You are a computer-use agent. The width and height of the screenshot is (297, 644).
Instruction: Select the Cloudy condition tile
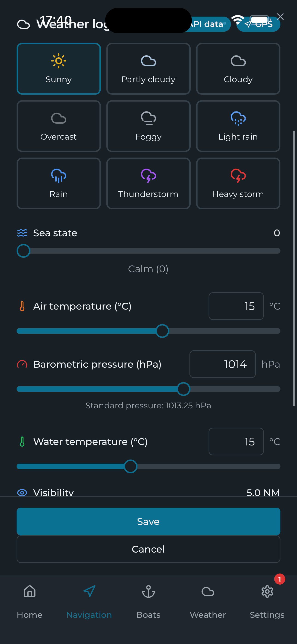pos(238,69)
